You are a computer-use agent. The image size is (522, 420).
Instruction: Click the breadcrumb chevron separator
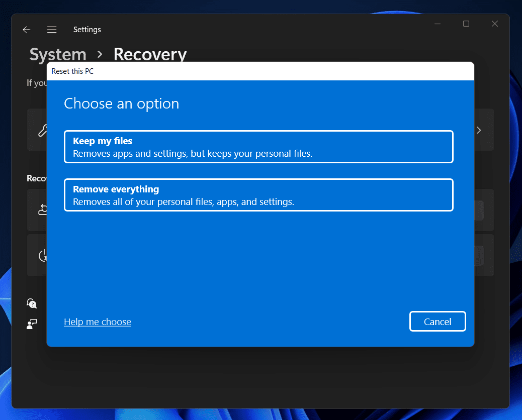pos(100,54)
